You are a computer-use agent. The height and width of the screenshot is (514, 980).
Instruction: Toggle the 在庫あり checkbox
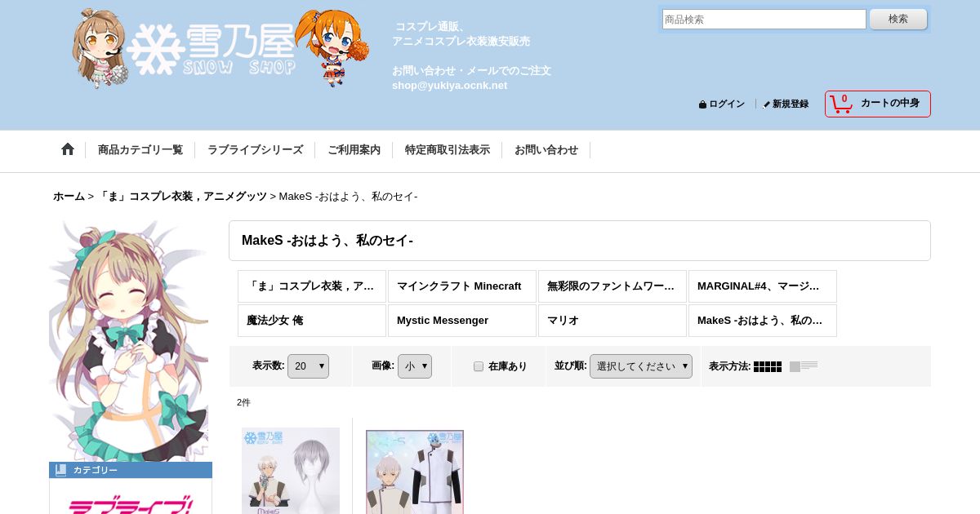[x=479, y=366]
